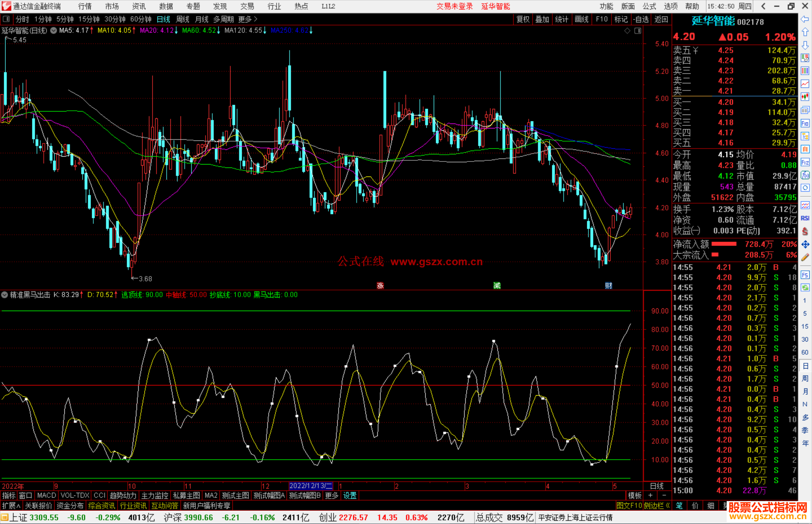Click the f(x) formula icon
Image resolution: width=812 pixels, height=524 pixels.
(x=805, y=175)
